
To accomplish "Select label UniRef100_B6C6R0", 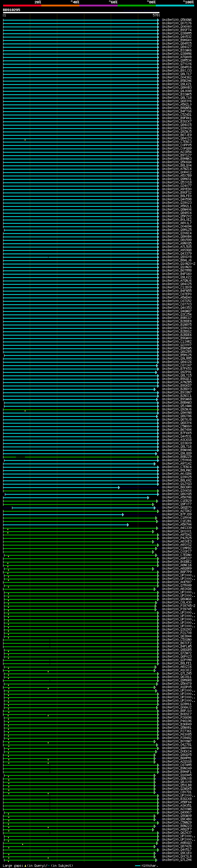I will (177, 487).
